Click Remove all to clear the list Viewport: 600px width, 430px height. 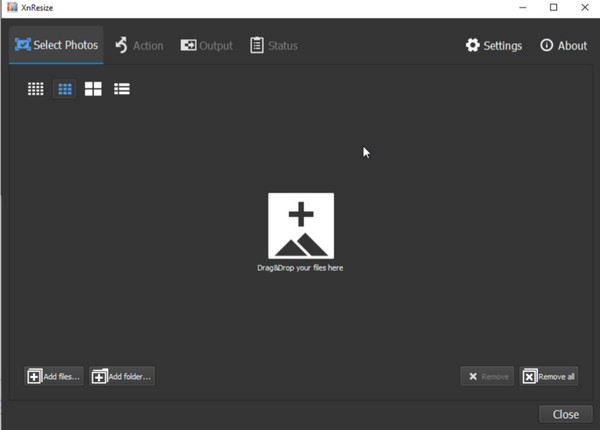click(549, 376)
